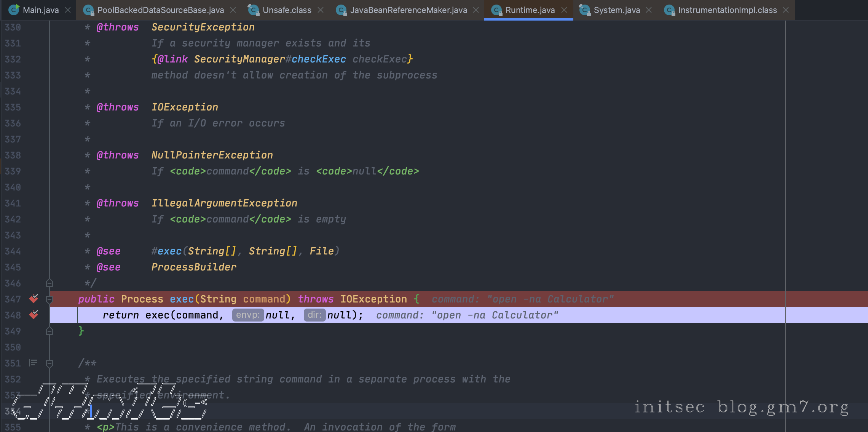
Task: Click Unsafe.class file icon in tab
Action: [254, 10]
